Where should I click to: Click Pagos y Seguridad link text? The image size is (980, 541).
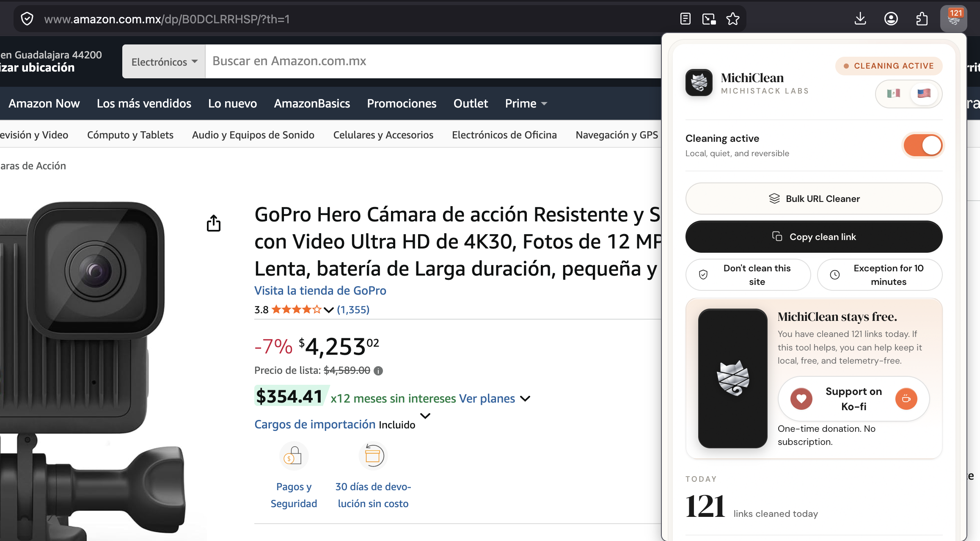point(294,495)
